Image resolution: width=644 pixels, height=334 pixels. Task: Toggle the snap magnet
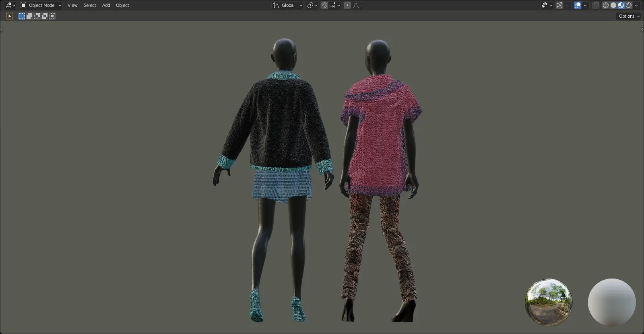click(324, 5)
